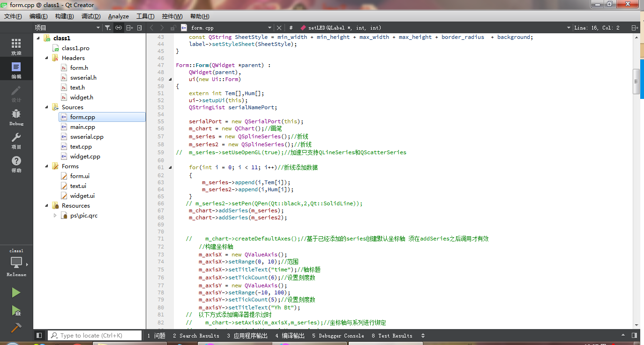This screenshot has width=644, height=345.
Task: Select widget.cpp in Sources
Action: 85,157
